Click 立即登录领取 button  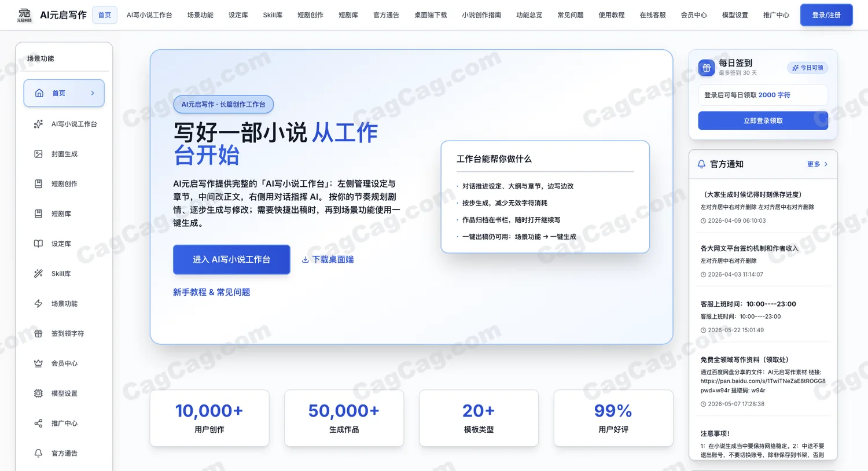pos(763,121)
